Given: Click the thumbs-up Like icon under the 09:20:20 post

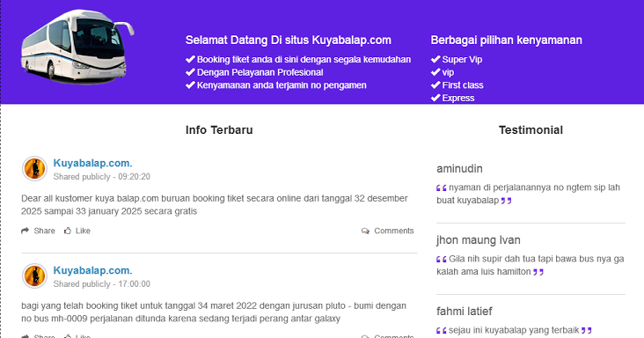Looking at the screenshot, I should pyautogui.click(x=68, y=231).
